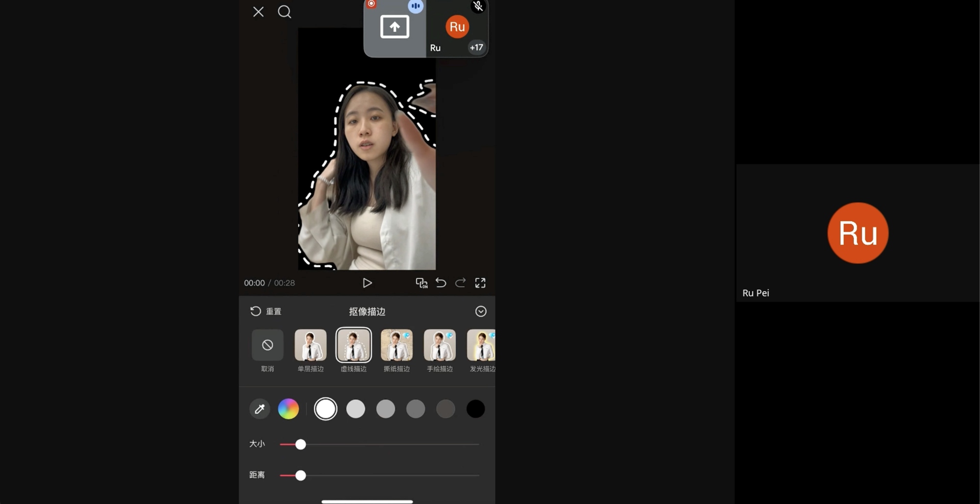
Task: Choose the 单层描边 outline style
Action: (x=311, y=345)
